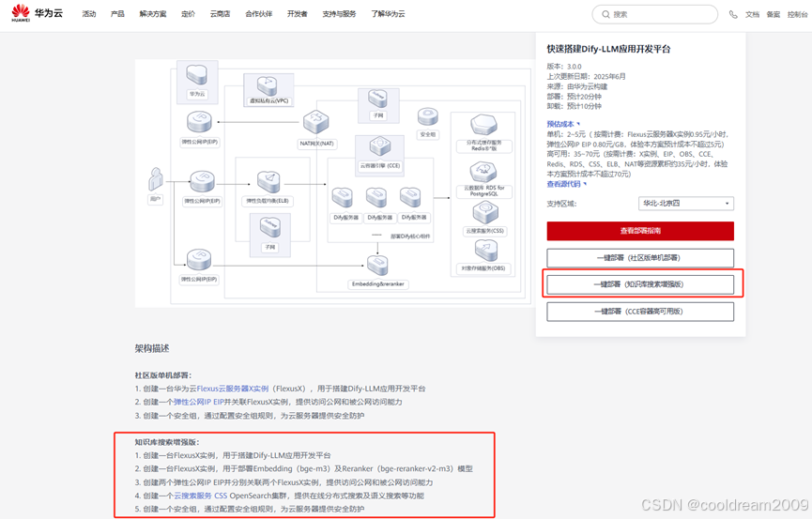Viewport: 812px width, 519px height.
Task: Click the 对象存储服务(OBS) icon
Action: [486, 252]
